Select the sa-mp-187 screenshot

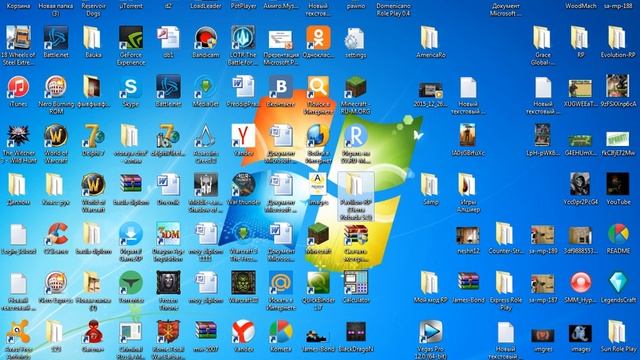pos(542,284)
